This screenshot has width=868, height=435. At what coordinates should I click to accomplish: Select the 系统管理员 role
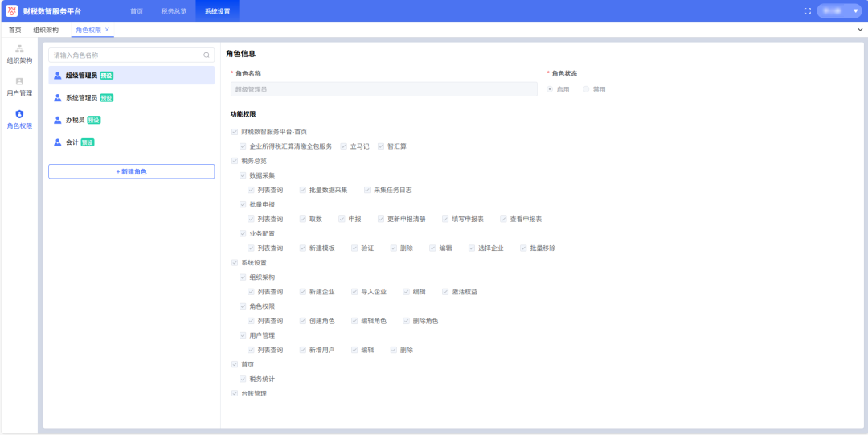131,97
